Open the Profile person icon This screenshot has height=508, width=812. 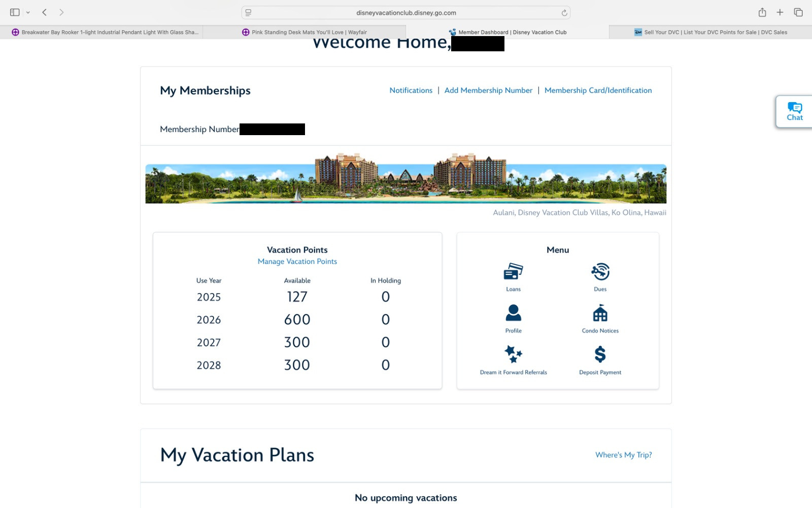tap(513, 312)
